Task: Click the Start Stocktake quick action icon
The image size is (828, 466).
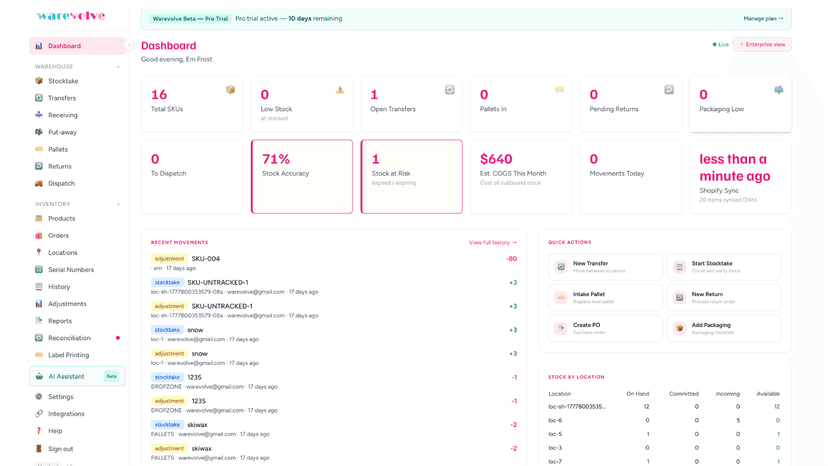Action: pos(680,267)
